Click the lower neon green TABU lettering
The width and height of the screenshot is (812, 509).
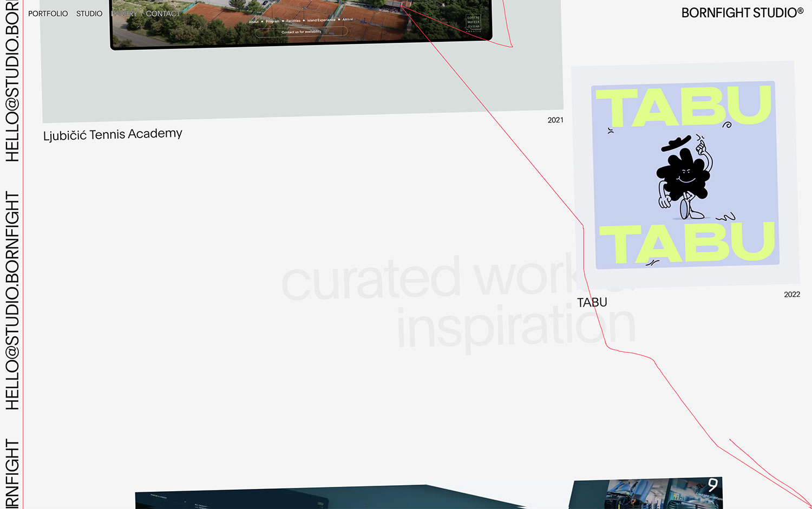point(686,244)
